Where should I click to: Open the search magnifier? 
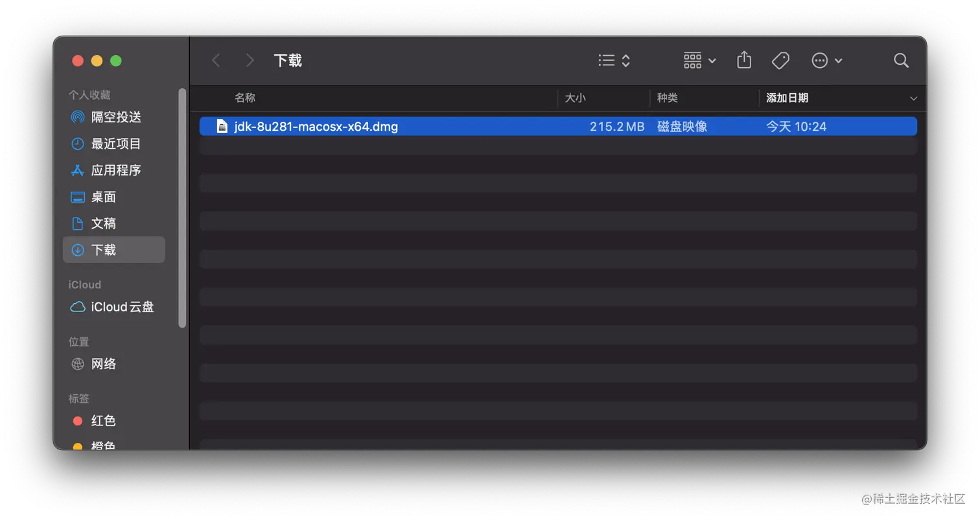tap(901, 61)
